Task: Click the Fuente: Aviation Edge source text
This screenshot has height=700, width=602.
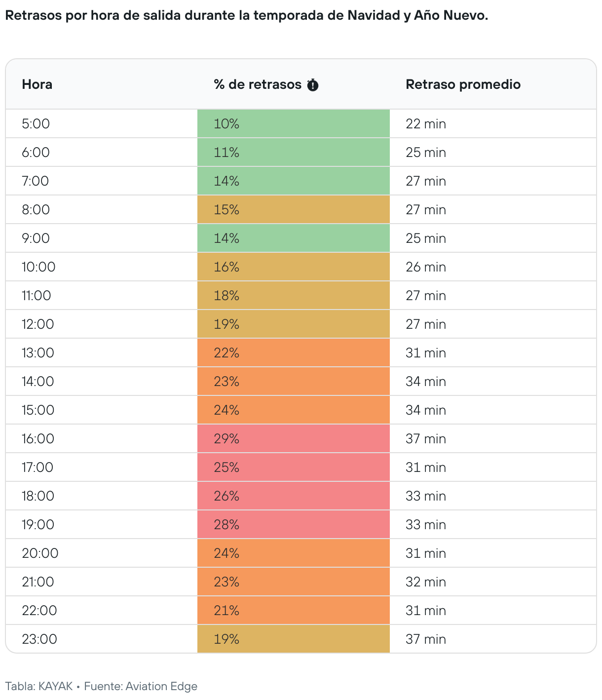Action: tap(141, 686)
